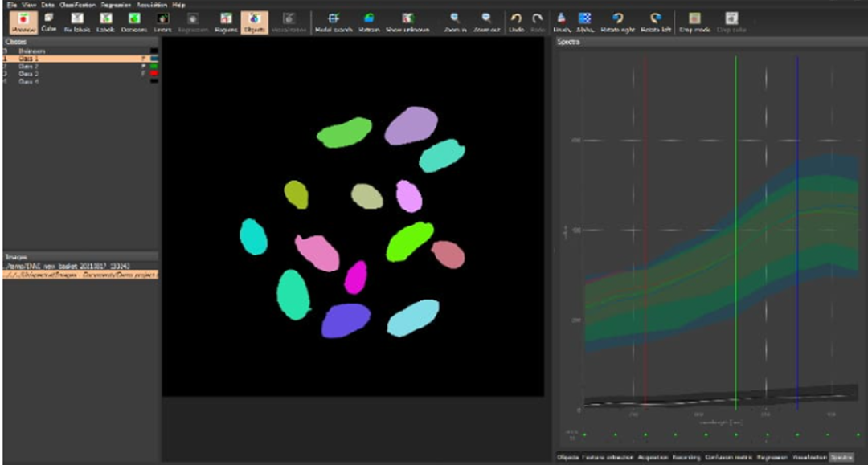Click the Labels toolbar icon

[x=104, y=21]
